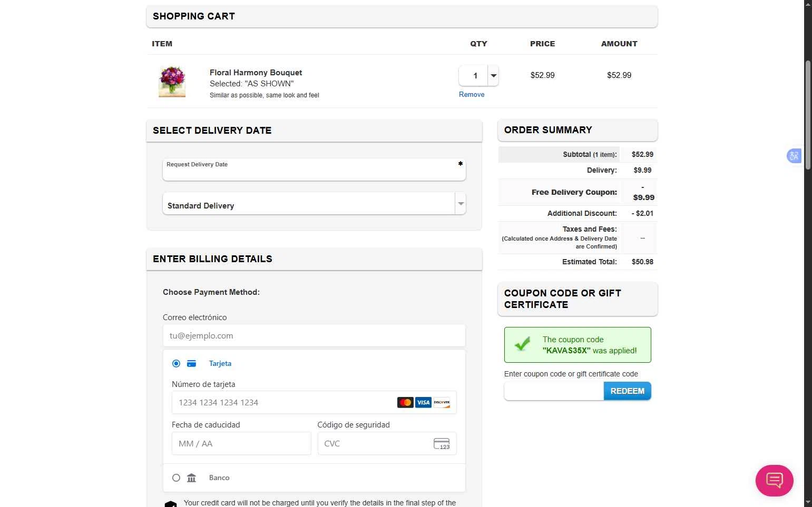Open the Request Delivery Date picker
Viewport: 812px width, 507px height.
pos(314,170)
